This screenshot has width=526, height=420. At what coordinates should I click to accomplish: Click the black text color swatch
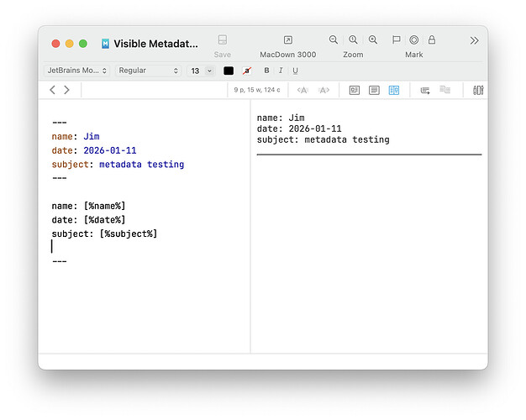(229, 71)
